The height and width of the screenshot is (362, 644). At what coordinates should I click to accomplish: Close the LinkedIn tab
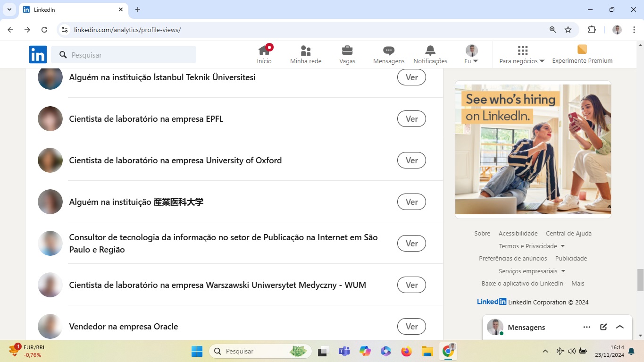coord(121,9)
